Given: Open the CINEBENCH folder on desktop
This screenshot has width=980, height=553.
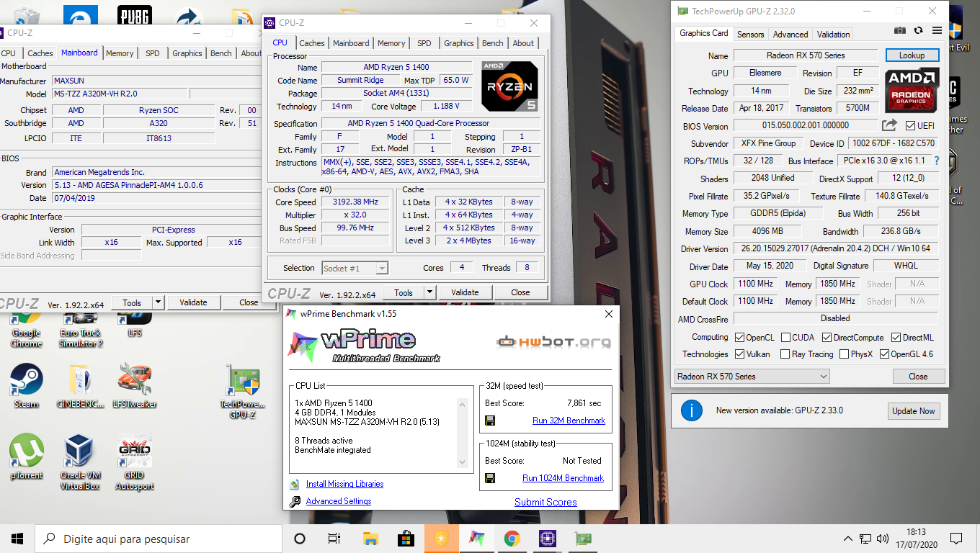Looking at the screenshot, I should coord(81,385).
